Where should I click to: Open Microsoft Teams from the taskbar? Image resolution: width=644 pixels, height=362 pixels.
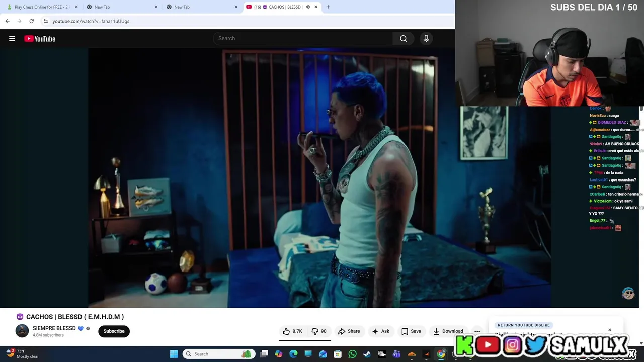[x=396, y=354]
